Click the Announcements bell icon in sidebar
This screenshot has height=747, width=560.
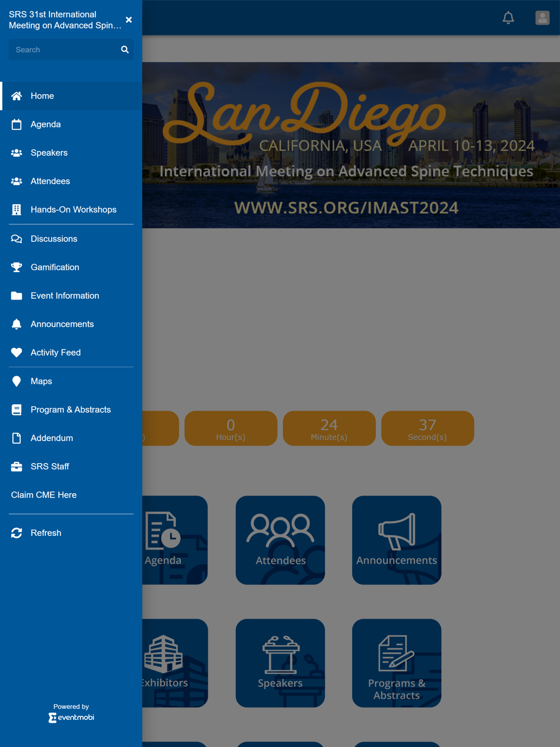click(17, 324)
